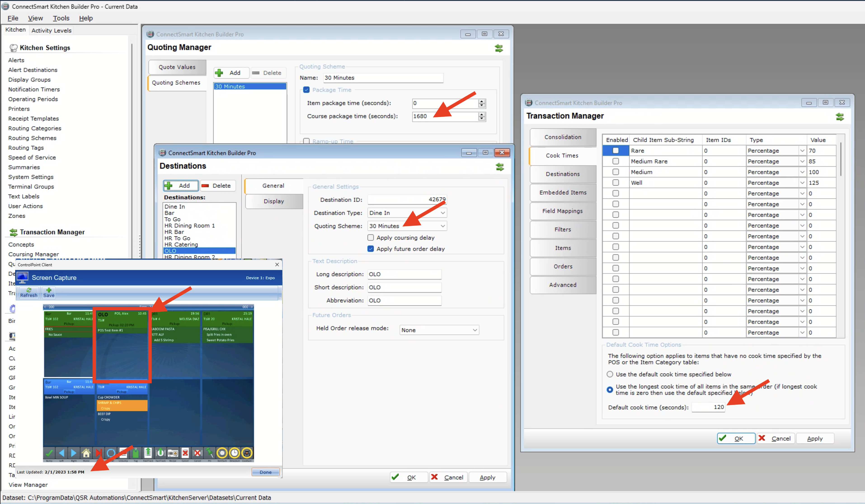Toggle the Package Time checkbox
This screenshot has height=504, width=865.
click(307, 90)
